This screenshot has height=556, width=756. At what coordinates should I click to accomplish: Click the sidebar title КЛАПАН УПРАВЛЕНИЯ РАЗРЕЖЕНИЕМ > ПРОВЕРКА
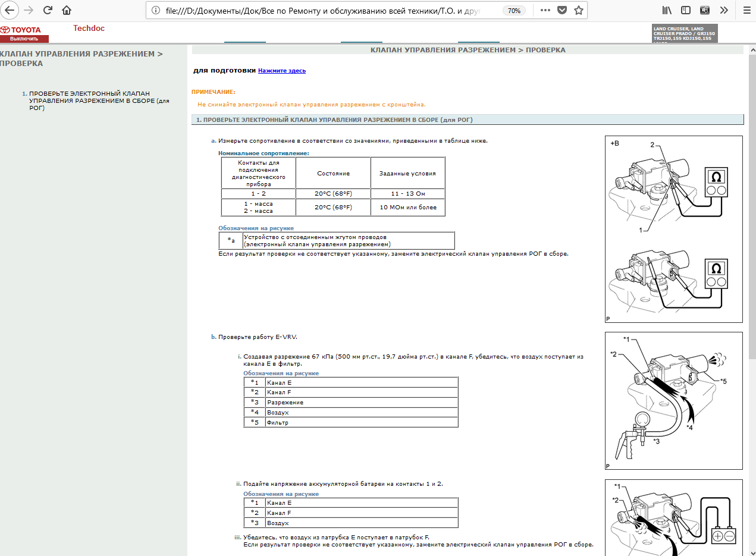[81, 58]
